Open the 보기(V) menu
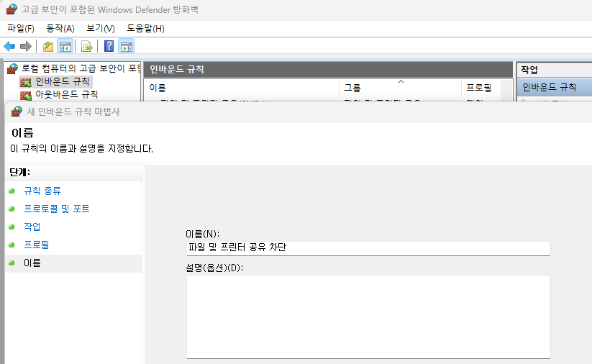 point(100,28)
